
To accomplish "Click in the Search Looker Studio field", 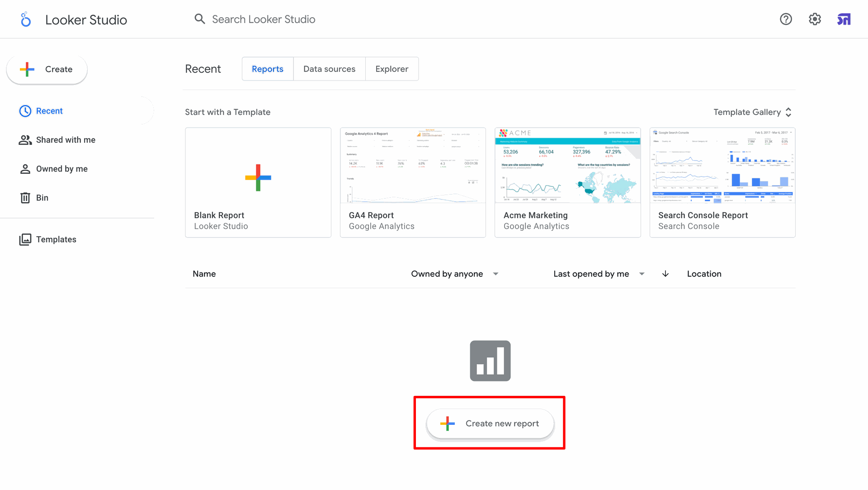I will [264, 19].
